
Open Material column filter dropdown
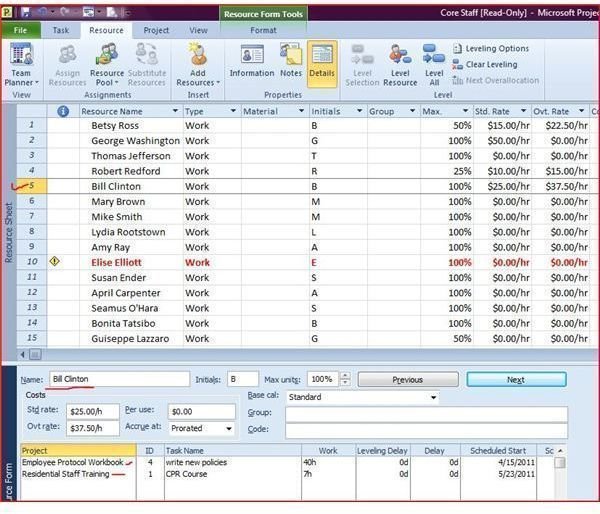click(302, 111)
